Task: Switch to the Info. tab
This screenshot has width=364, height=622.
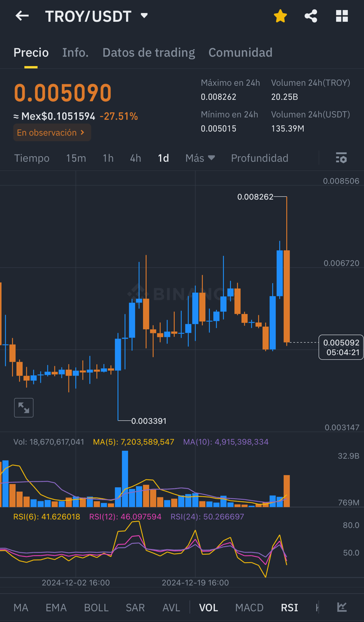Action: (x=75, y=52)
